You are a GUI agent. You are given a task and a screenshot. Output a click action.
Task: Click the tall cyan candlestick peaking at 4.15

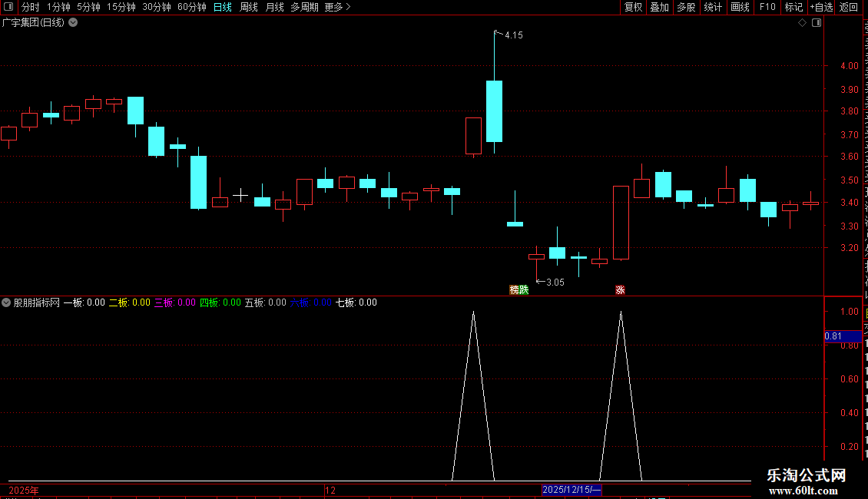click(x=495, y=111)
